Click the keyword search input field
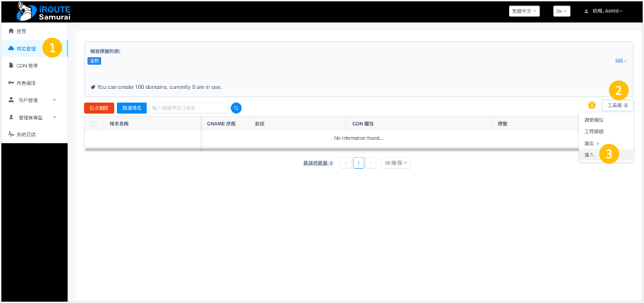The image size is (644, 303). [189, 107]
